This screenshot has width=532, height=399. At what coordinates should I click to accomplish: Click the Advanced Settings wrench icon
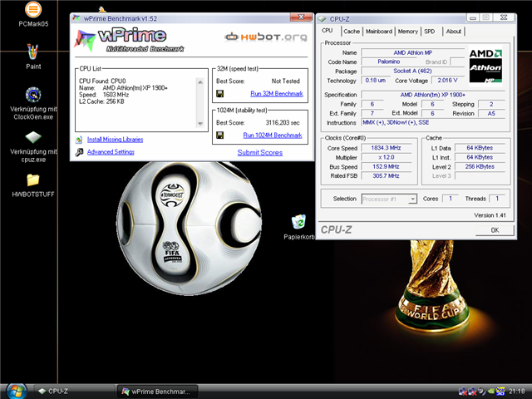pyautogui.click(x=79, y=152)
